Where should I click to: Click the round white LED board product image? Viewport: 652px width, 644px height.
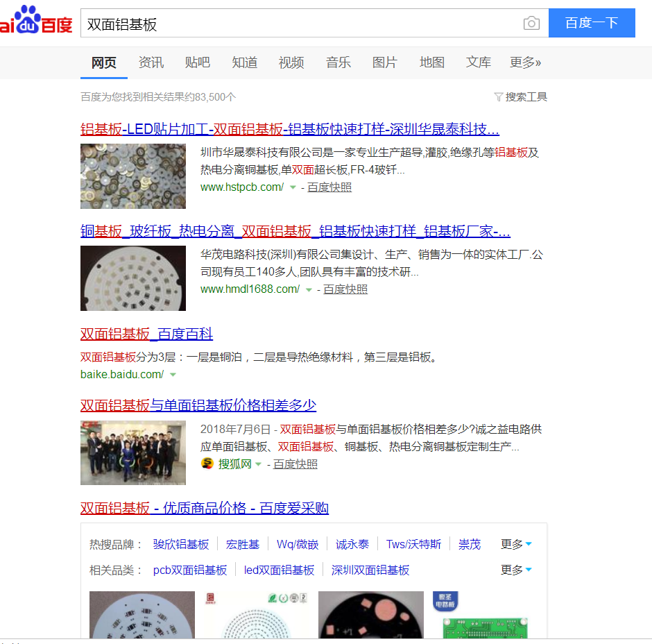click(x=142, y=615)
